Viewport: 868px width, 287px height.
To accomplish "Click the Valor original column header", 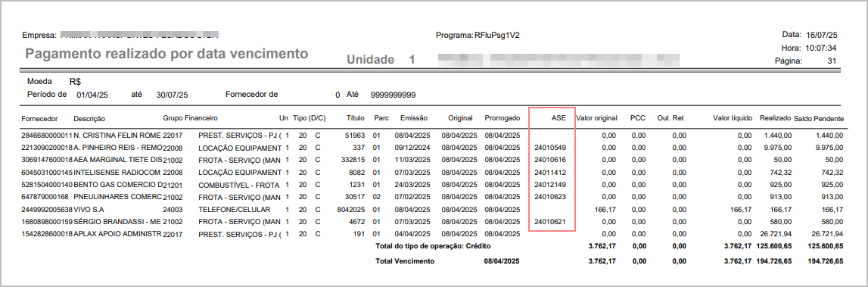I will click(x=597, y=118).
